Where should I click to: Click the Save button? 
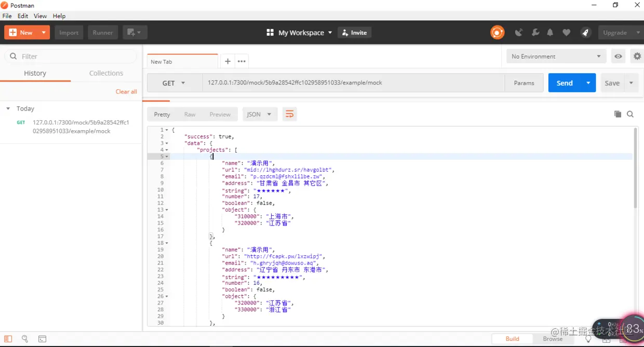click(612, 83)
